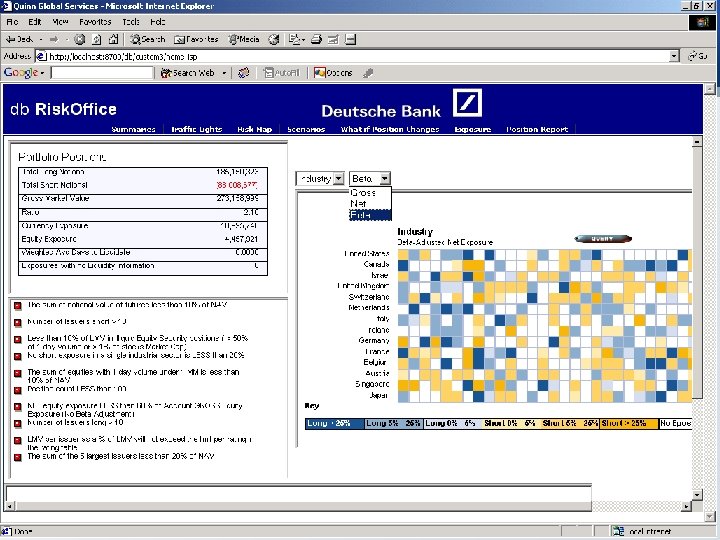
Task: Open the History icon in the toolbar
Action: pos(274,39)
